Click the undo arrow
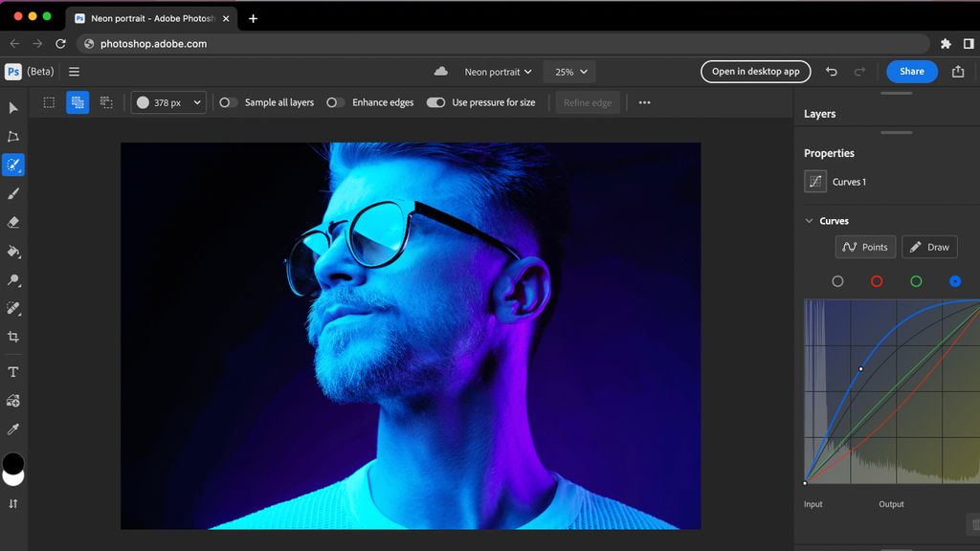 pos(831,71)
